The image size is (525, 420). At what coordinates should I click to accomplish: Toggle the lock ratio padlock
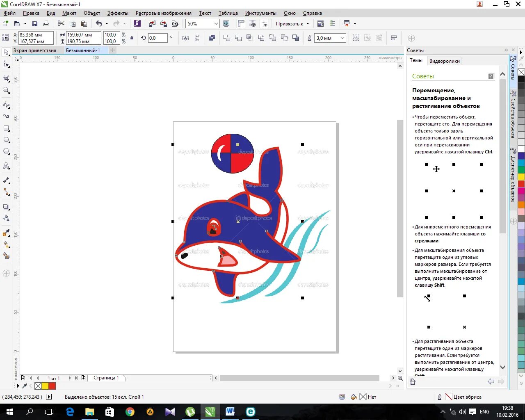click(132, 38)
